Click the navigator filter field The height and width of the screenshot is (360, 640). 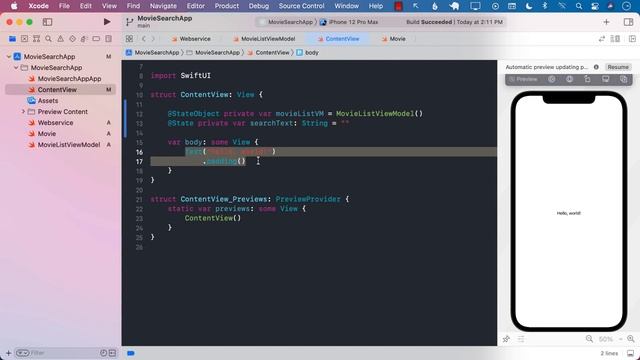click(65, 353)
